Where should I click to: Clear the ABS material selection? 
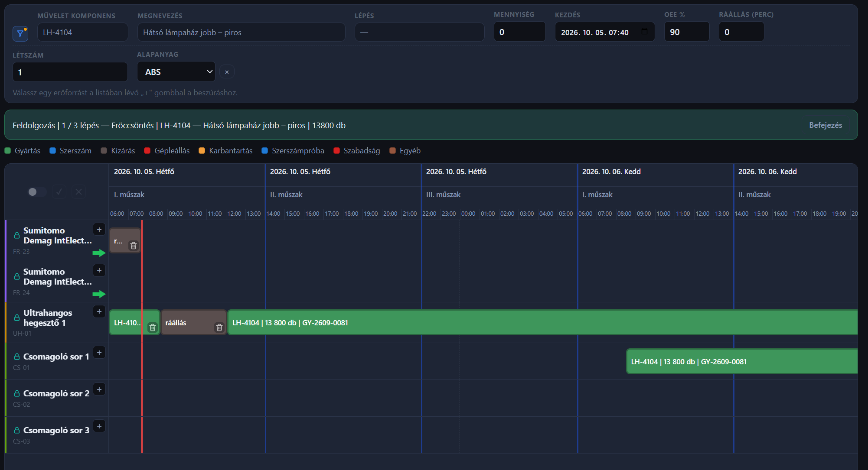click(x=227, y=72)
